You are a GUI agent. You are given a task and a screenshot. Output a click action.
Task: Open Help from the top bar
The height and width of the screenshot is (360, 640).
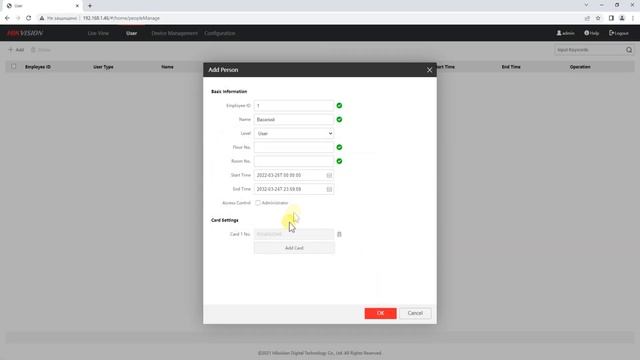click(591, 33)
